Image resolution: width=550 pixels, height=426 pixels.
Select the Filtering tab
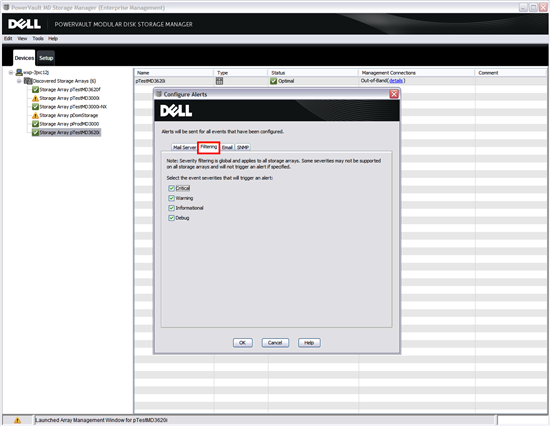point(209,147)
